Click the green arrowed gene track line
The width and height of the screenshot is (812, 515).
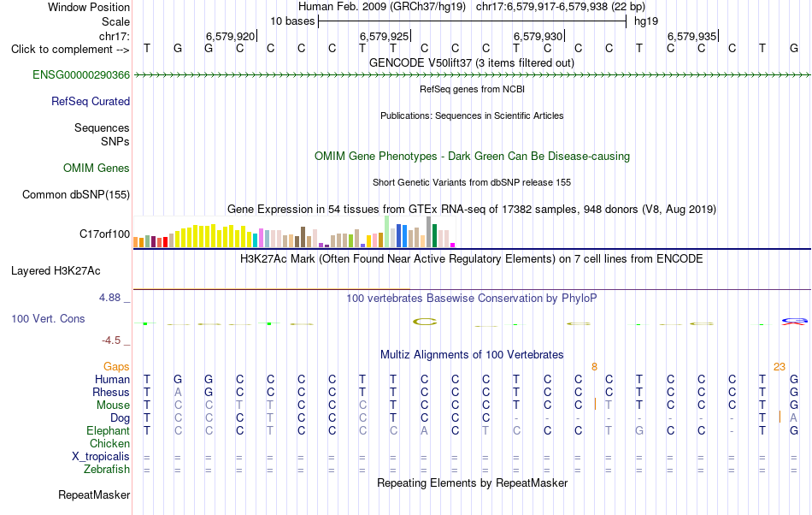click(x=472, y=75)
